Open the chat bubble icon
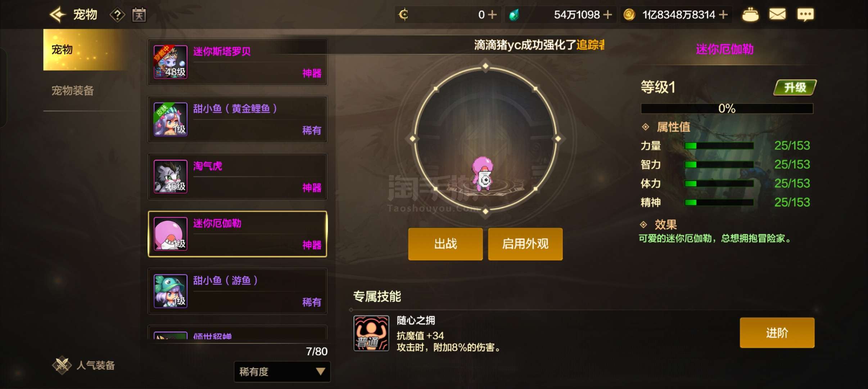Viewport: 868px width, 389px height. pyautogui.click(x=805, y=15)
